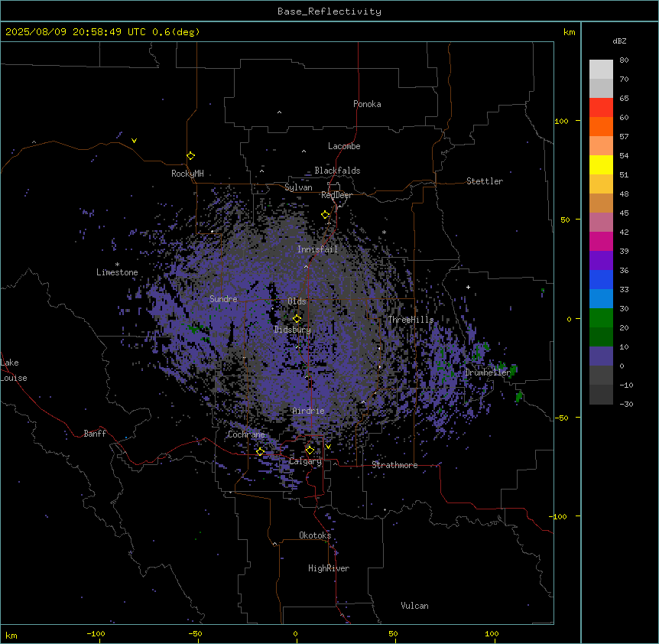Pick the yellow diamond between Olds and Didsbury
The image size is (659, 644).
coord(297,318)
